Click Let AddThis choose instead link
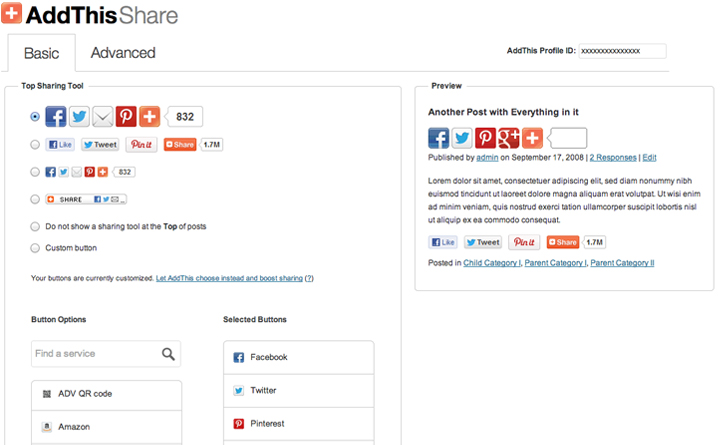This screenshot has width=720, height=445. 229,278
